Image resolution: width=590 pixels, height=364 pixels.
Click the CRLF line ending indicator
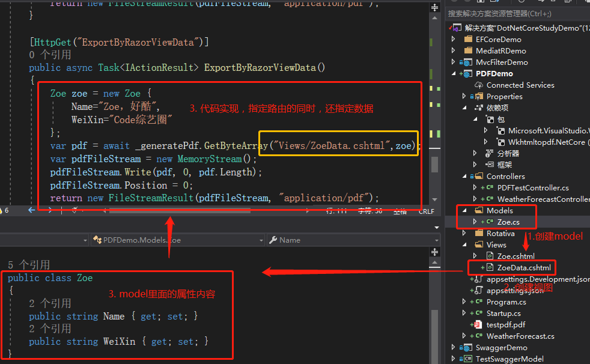click(x=427, y=211)
